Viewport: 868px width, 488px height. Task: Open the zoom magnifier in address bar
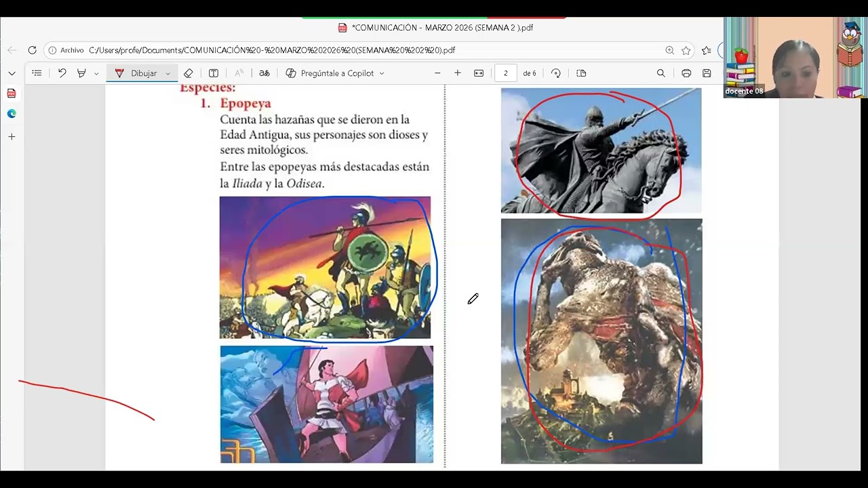coord(669,50)
